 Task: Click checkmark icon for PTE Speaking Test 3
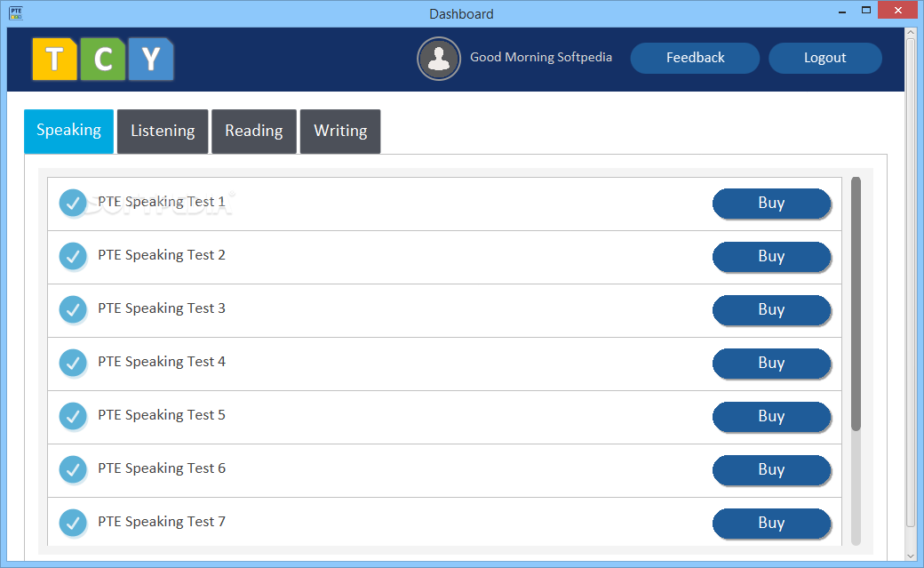[x=73, y=309]
